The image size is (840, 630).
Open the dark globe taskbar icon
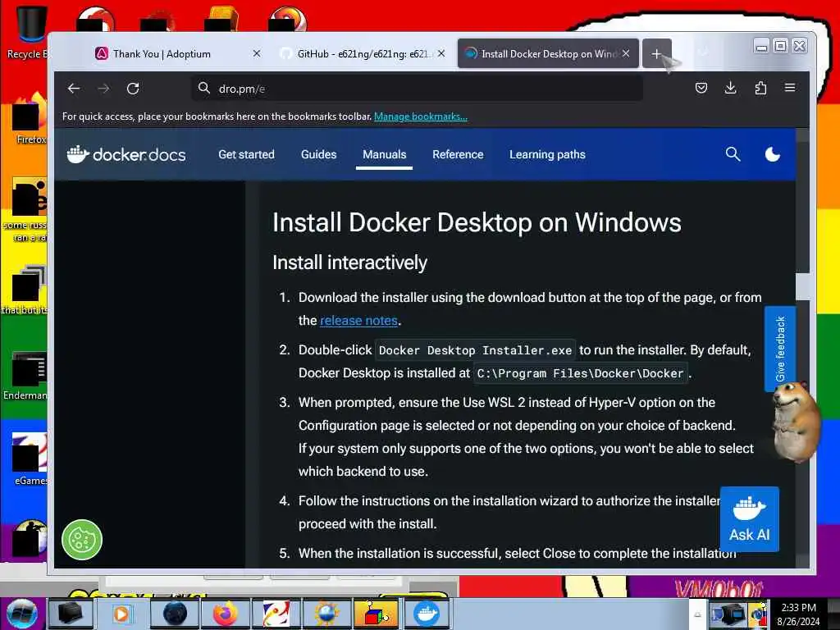(x=175, y=614)
